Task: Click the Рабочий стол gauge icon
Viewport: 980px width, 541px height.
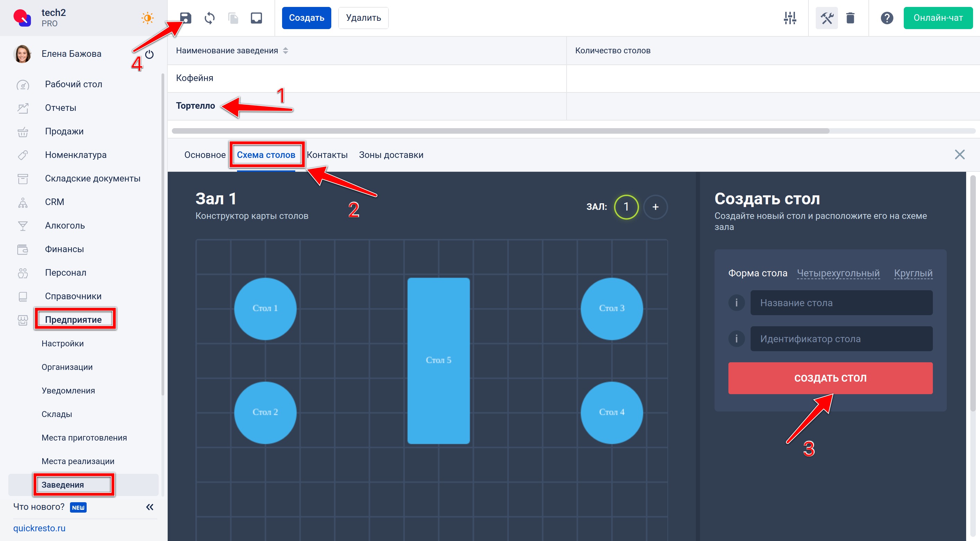Action: coord(23,85)
